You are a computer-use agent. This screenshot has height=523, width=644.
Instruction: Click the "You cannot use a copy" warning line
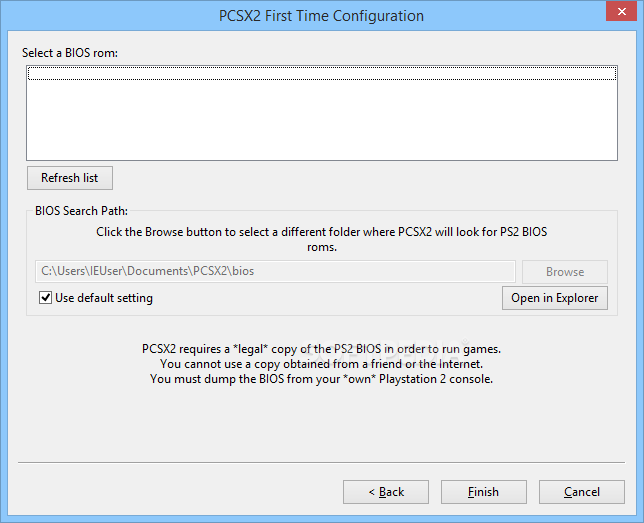[x=321, y=364]
